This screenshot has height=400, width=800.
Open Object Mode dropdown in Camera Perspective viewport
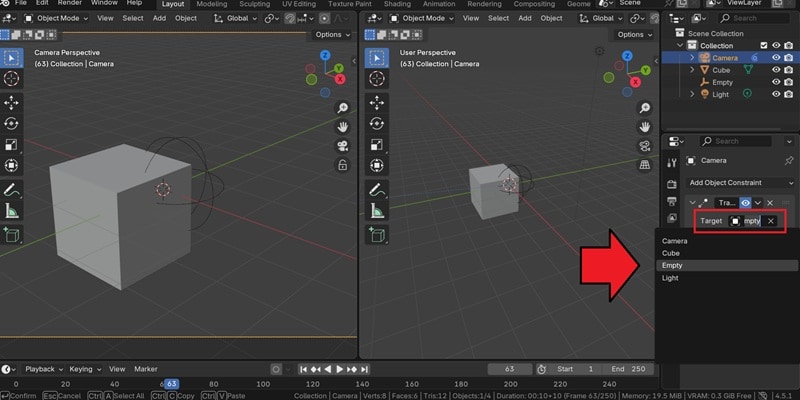coord(56,18)
